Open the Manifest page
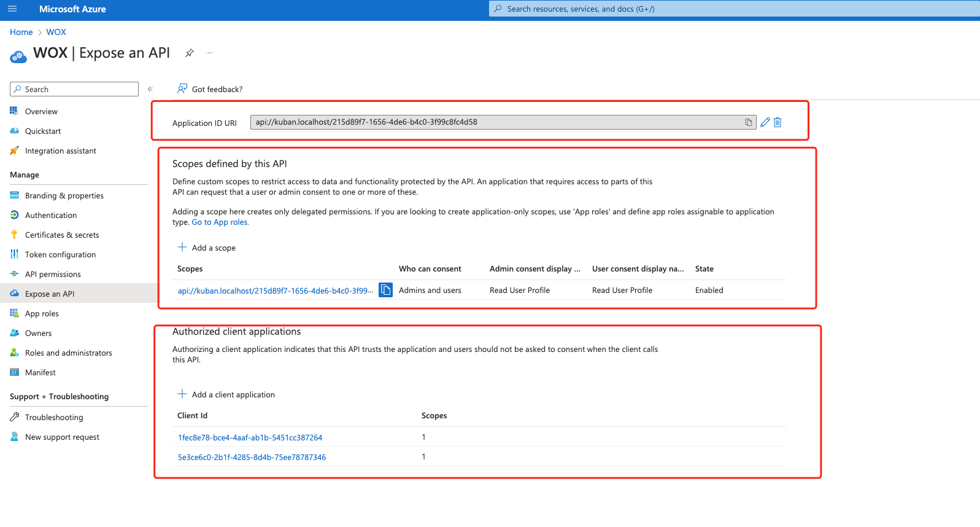This screenshot has height=527, width=980. [x=41, y=373]
